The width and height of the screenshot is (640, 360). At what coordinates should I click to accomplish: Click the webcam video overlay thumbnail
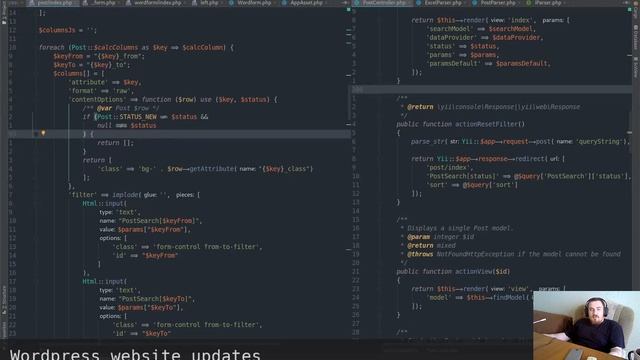[x=586, y=325]
